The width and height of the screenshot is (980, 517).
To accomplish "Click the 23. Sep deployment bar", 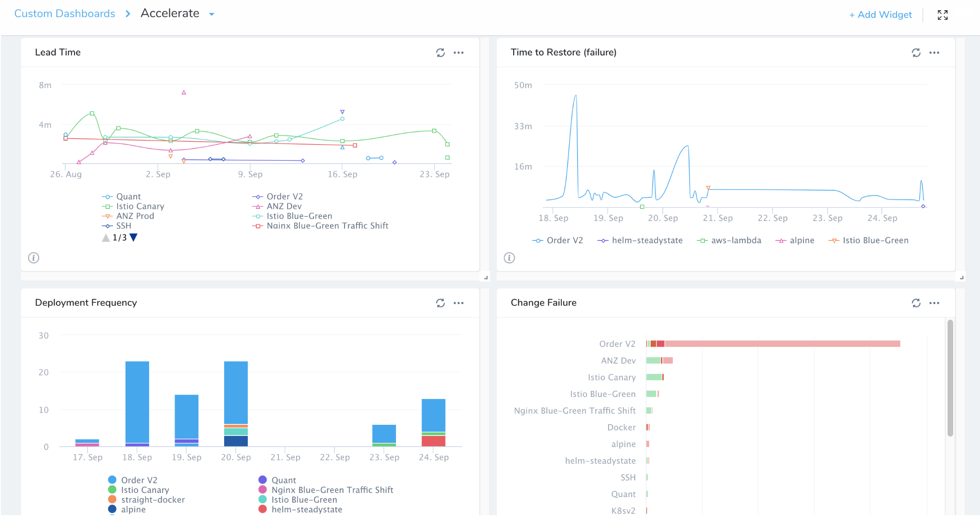I will pos(384,435).
